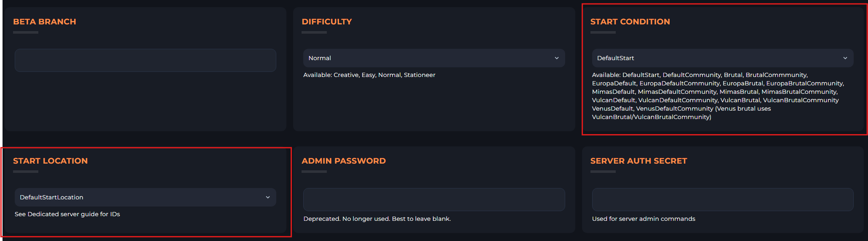
Task: Select the Server Auth Secret input box
Action: pos(722,199)
